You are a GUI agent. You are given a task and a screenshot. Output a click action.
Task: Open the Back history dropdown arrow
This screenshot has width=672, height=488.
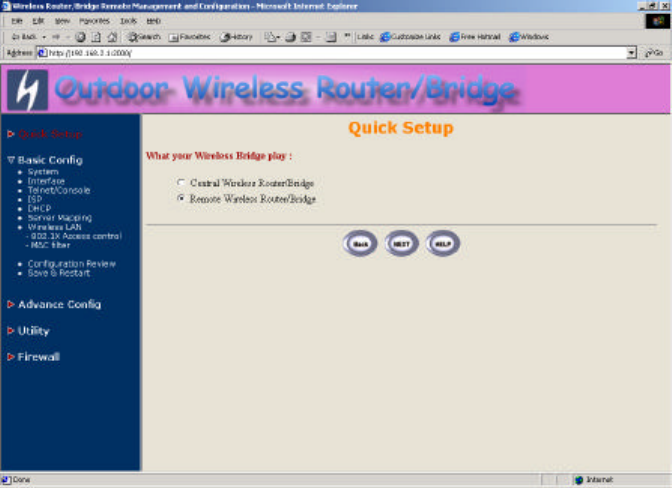44,37
